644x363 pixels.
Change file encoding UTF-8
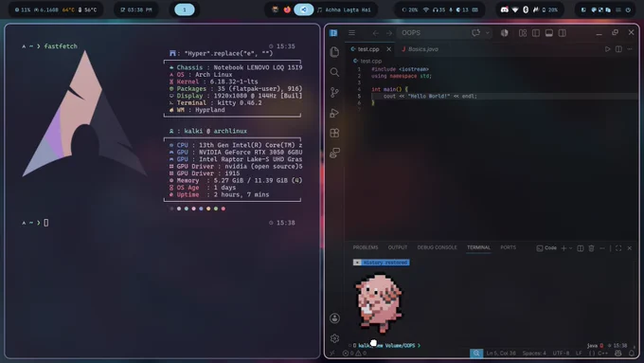(561, 354)
